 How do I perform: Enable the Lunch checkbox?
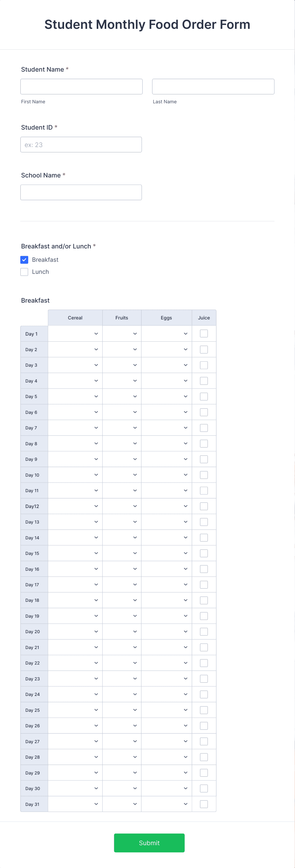[24, 272]
